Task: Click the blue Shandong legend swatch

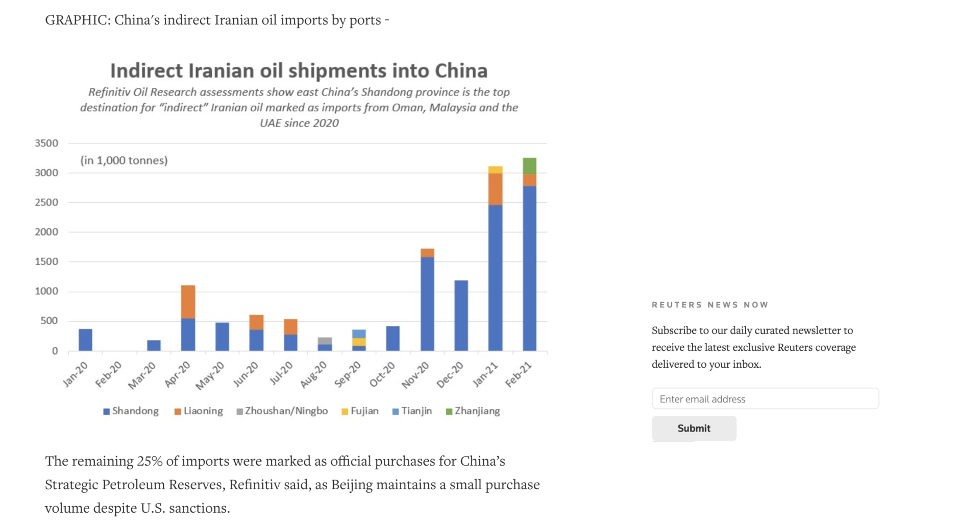Action: pyautogui.click(x=106, y=411)
